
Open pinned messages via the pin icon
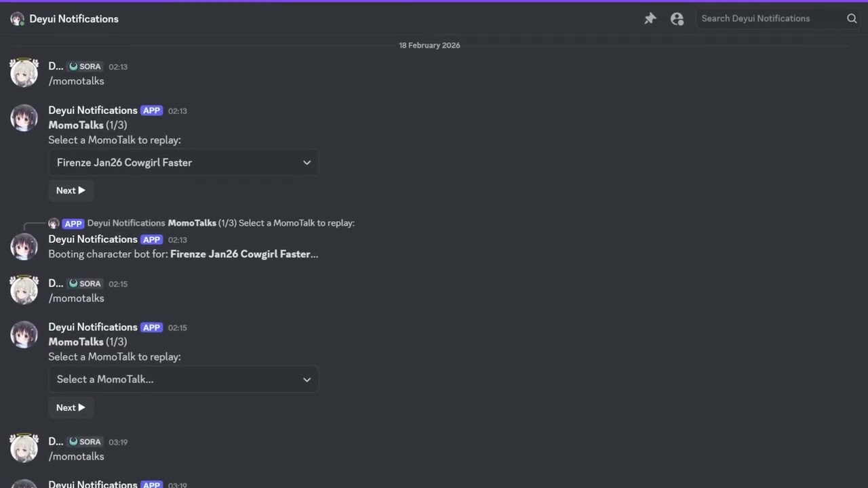coord(650,18)
